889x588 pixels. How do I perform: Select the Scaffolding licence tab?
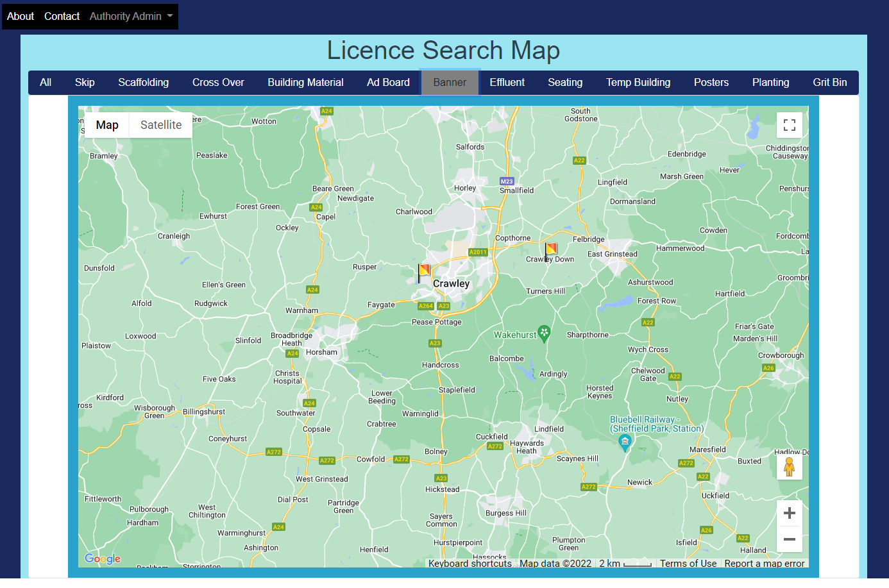point(144,83)
